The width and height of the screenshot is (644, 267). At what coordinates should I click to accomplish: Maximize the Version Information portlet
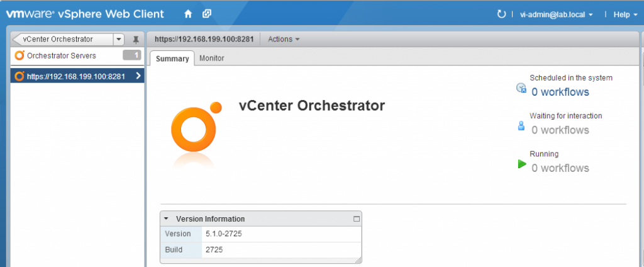pos(357,219)
